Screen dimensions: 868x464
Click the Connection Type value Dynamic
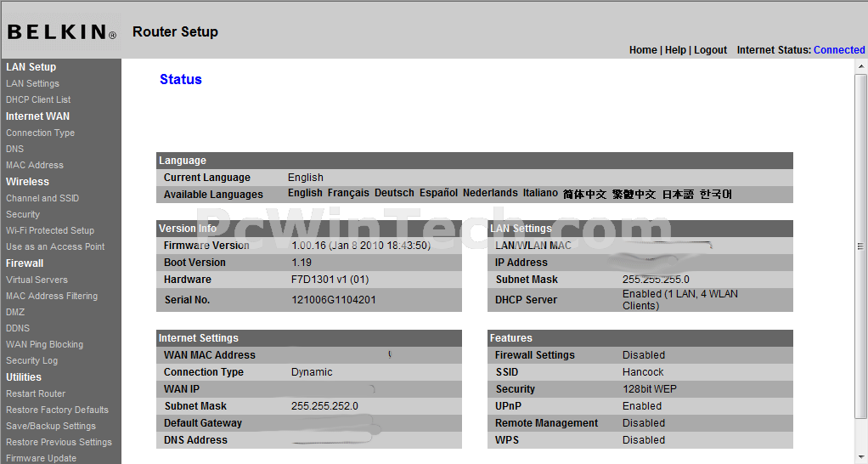click(x=312, y=372)
